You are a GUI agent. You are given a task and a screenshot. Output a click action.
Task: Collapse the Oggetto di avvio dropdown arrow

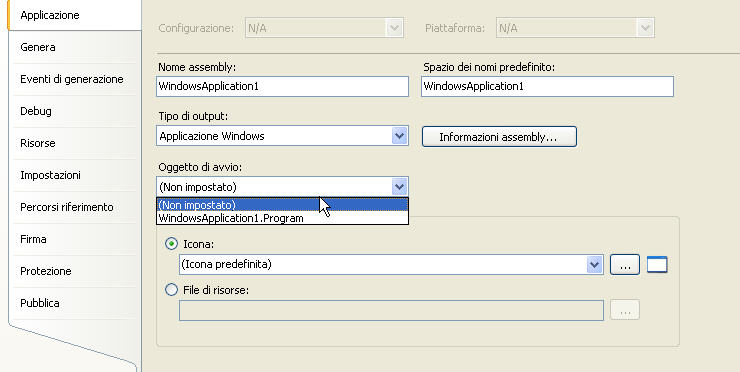(399, 187)
